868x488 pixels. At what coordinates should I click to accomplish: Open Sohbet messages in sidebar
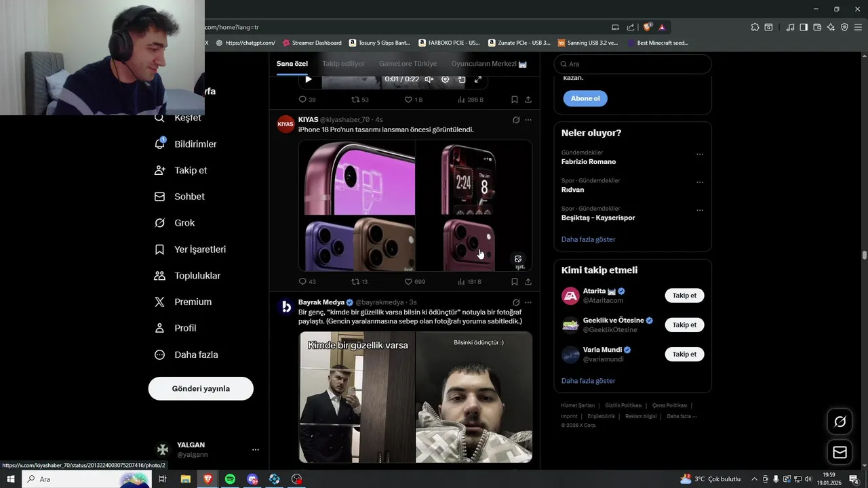click(x=179, y=197)
